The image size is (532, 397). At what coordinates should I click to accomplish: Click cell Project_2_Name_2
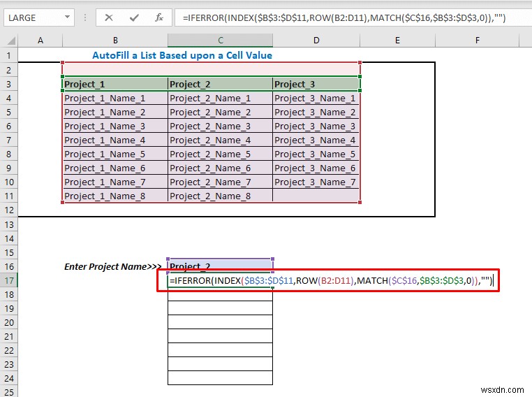click(x=220, y=112)
